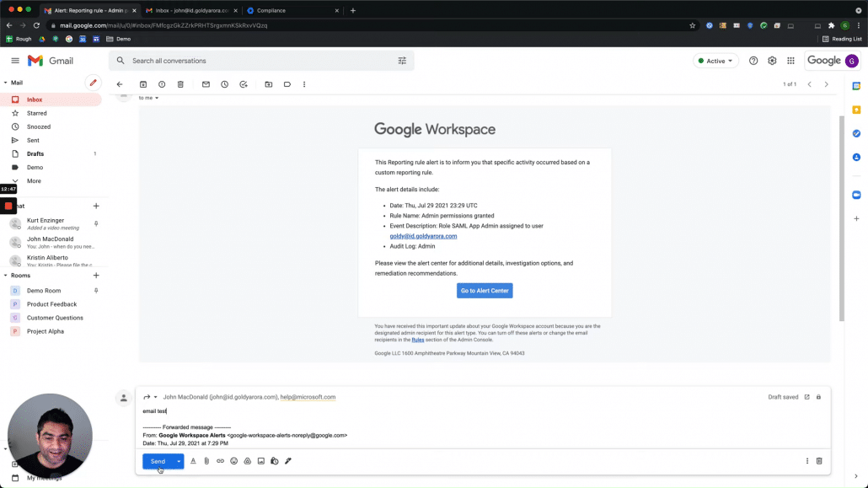Get add-ons with the plus icon
868x488 pixels.
[x=856, y=219]
